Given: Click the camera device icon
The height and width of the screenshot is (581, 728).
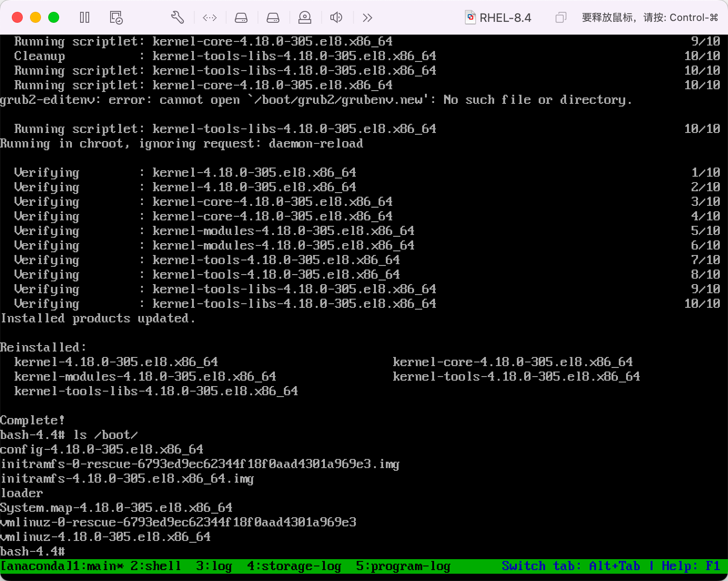Looking at the screenshot, I should coord(305,18).
